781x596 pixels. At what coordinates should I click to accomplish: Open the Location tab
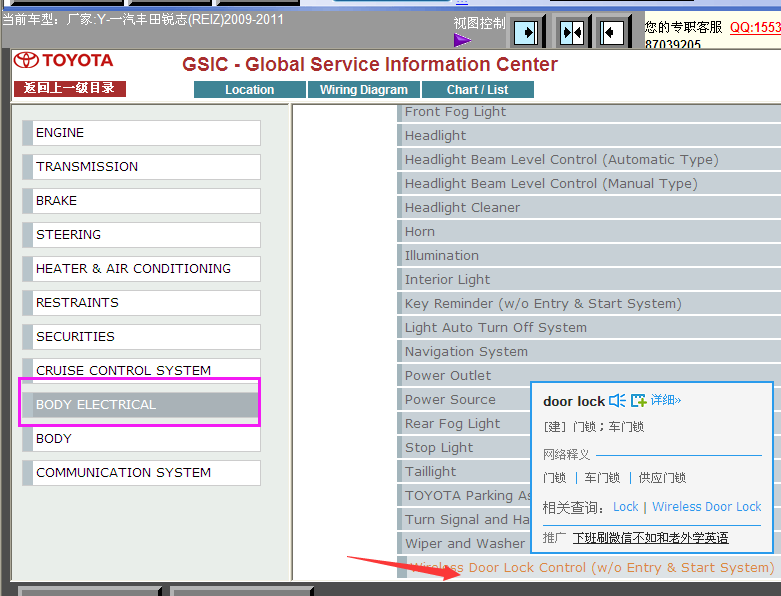250,90
